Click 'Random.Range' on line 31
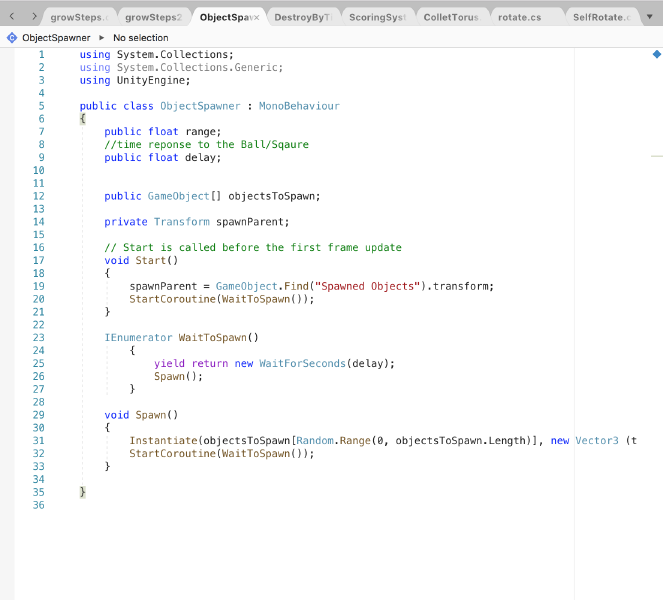The image size is (663, 600). [333, 441]
